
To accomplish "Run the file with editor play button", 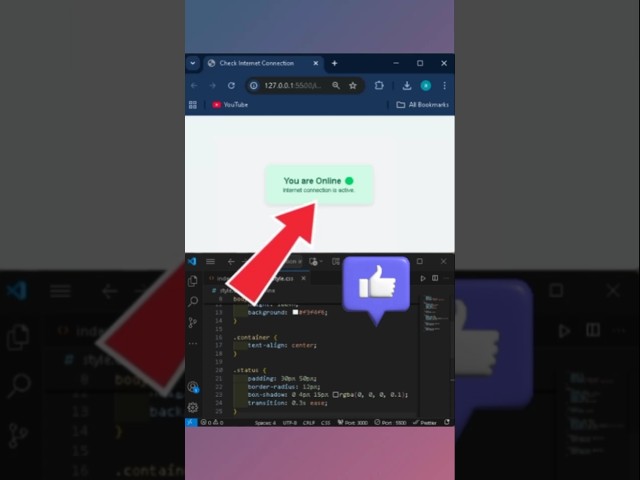I will (x=423, y=278).
